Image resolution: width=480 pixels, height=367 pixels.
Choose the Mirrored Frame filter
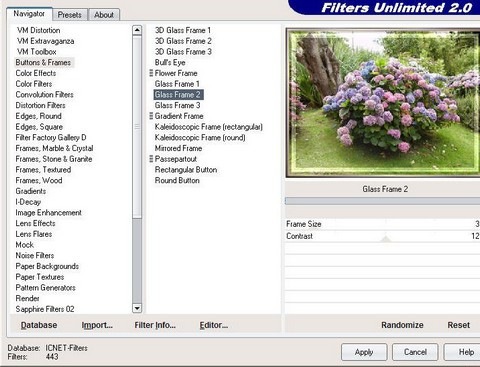[178, 148]
